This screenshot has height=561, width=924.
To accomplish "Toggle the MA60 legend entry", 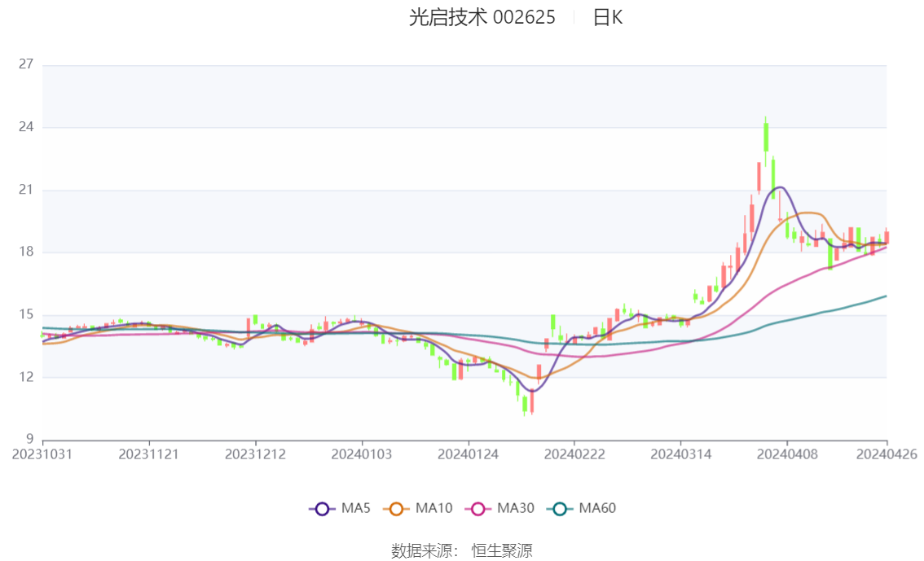I will 582,508.
